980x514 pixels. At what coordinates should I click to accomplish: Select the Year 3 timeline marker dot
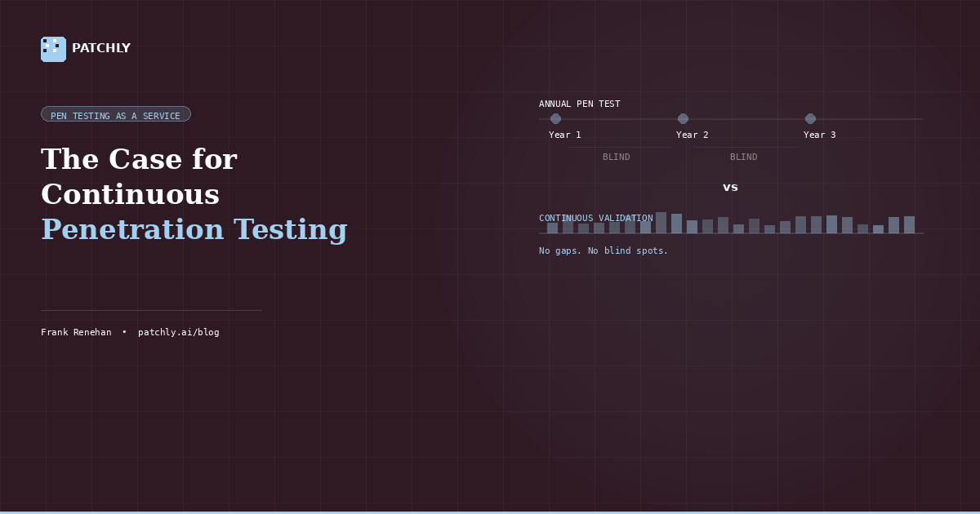[x=810, y=119]
